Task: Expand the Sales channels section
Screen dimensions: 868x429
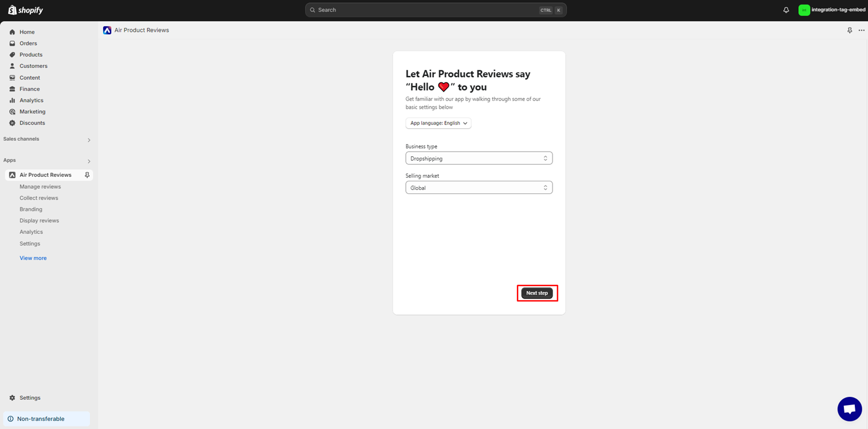Action: point(89,140)
